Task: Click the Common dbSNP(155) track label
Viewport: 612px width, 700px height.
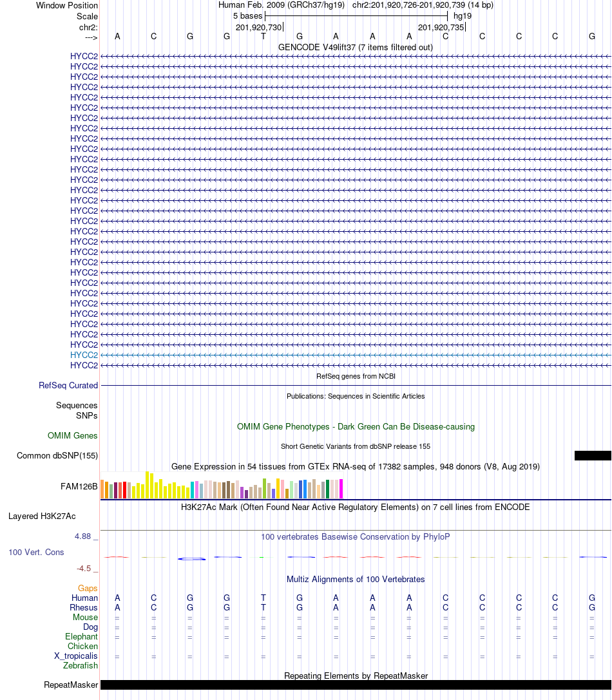Action: (x=57, y=455)
